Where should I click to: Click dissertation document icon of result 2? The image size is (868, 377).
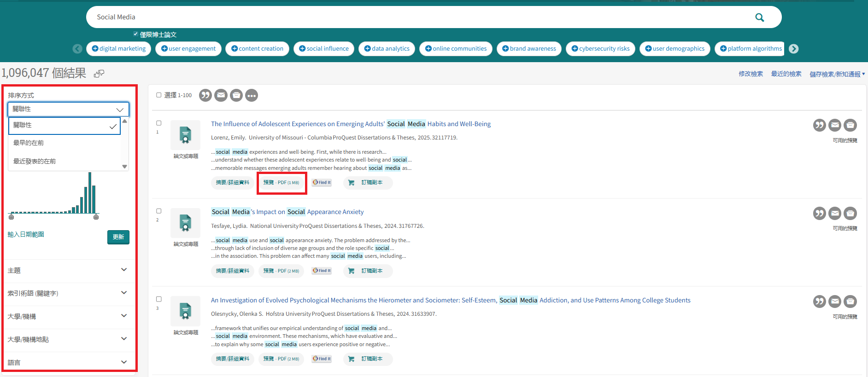pos(185,223)
